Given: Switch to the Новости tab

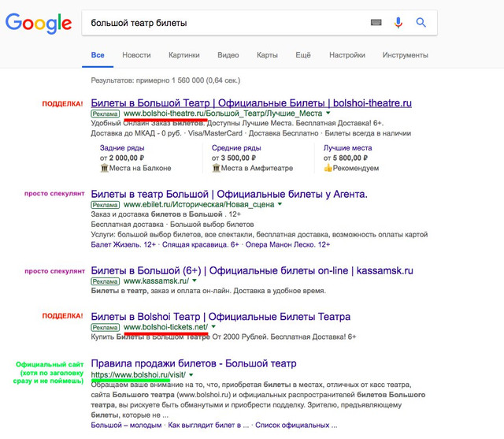Looking at the screenshot, I should (136, 55).
